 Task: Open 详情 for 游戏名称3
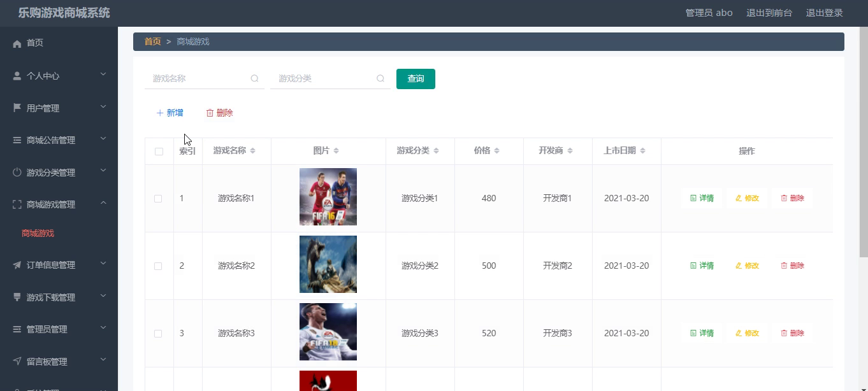tap(702, 333)
